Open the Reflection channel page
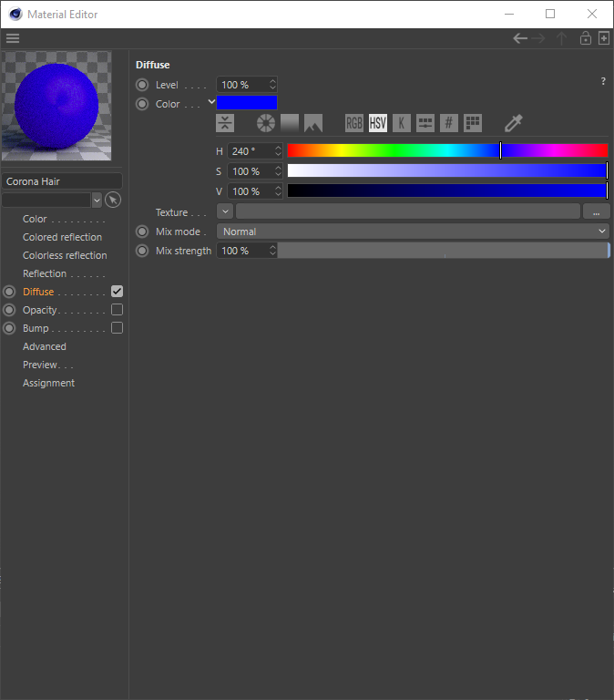The height and width of the screenshot is (700, 614). pos(45,273)
